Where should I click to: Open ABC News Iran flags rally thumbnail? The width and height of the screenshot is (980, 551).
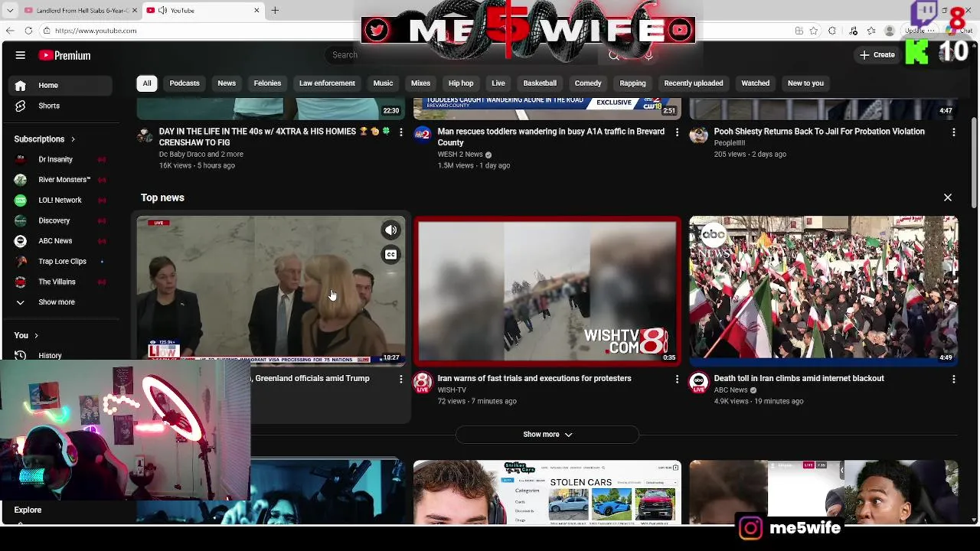click(x=823, y=290)
